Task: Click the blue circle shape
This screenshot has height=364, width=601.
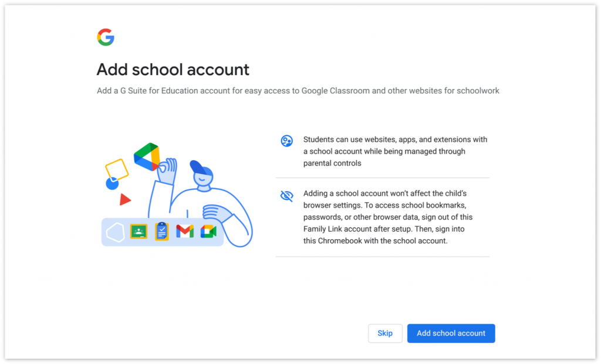Action: point(112,185)
